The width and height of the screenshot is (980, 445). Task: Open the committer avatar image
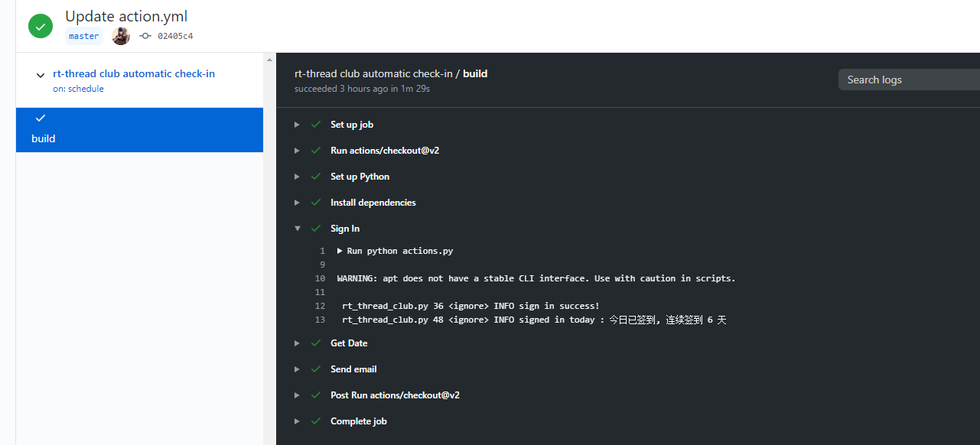121,36
